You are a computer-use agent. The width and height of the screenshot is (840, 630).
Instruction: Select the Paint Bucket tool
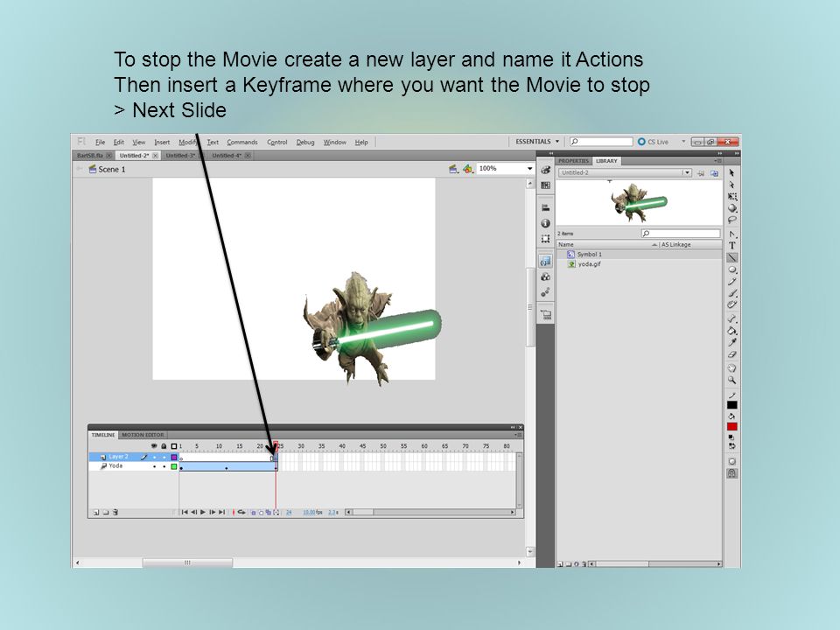coord(731,331)
